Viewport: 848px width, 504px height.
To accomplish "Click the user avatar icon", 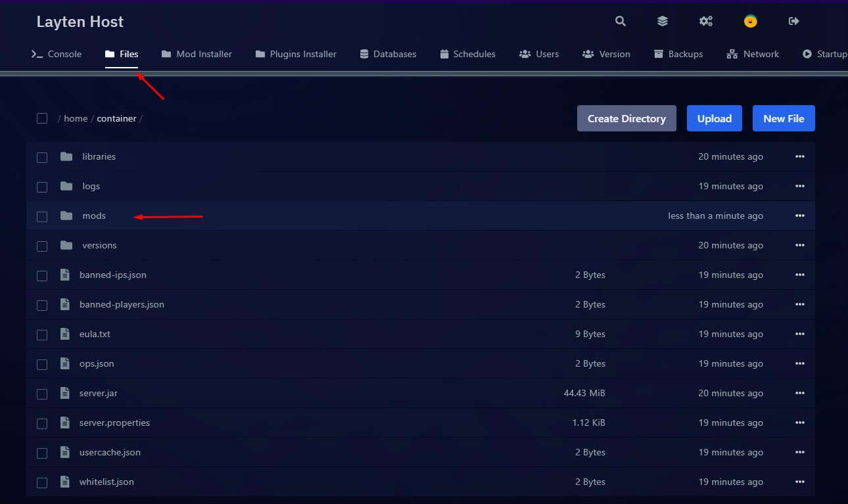I will point(750,21).
